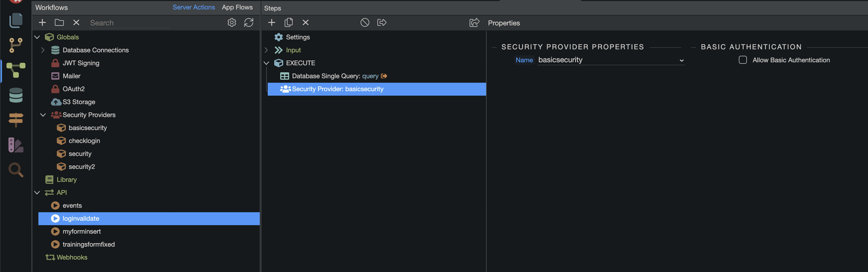Refresh the Workflows list
The image size is (868, 272).
(249, 23)
